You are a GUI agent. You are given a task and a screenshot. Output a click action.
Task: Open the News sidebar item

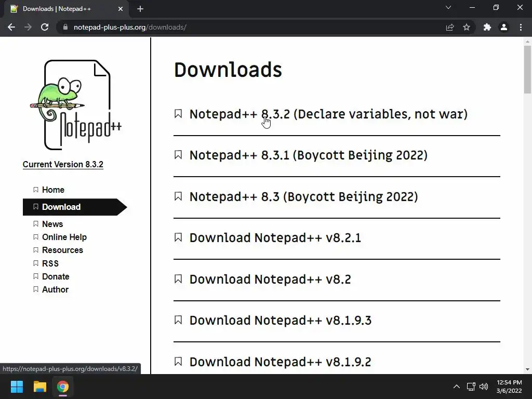click(x=52, y=224)
